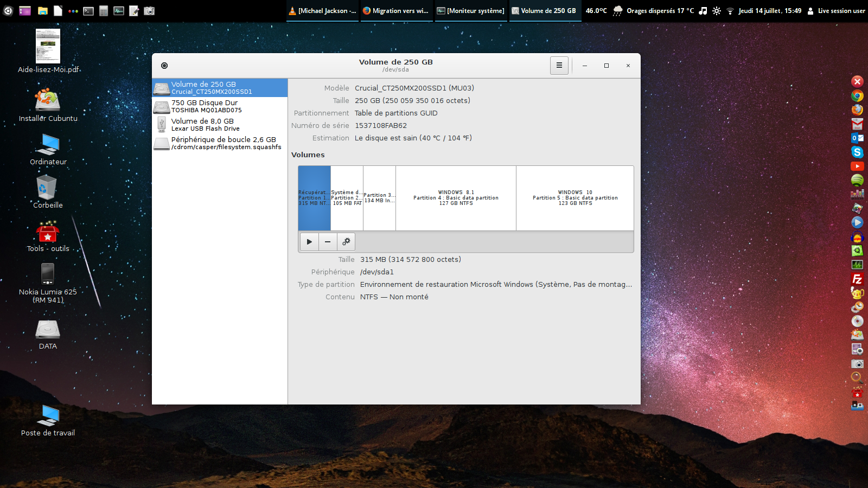Launch Spotify from the right dock

click(857, 180)
